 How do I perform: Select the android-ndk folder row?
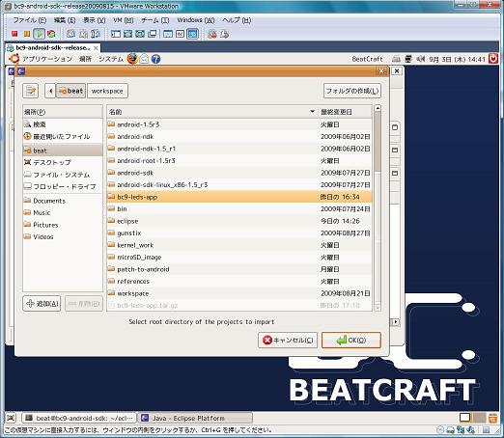pos(239,136)
